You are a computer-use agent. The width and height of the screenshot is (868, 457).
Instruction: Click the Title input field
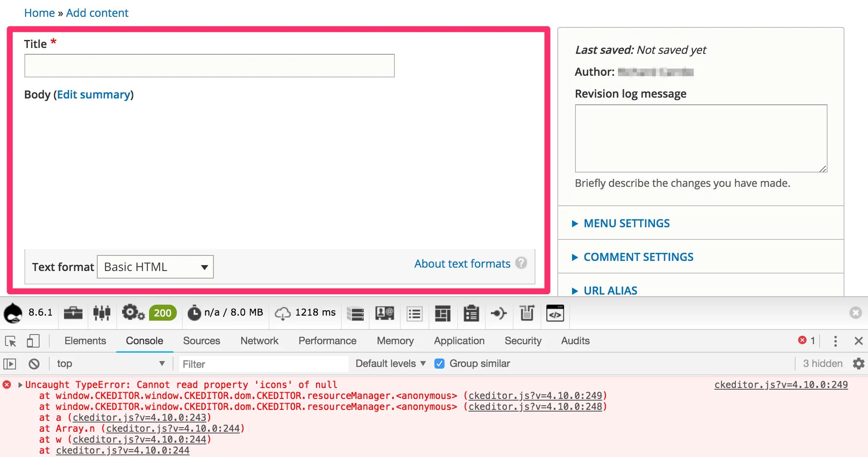pyautogui.click(x=209, y=66)
